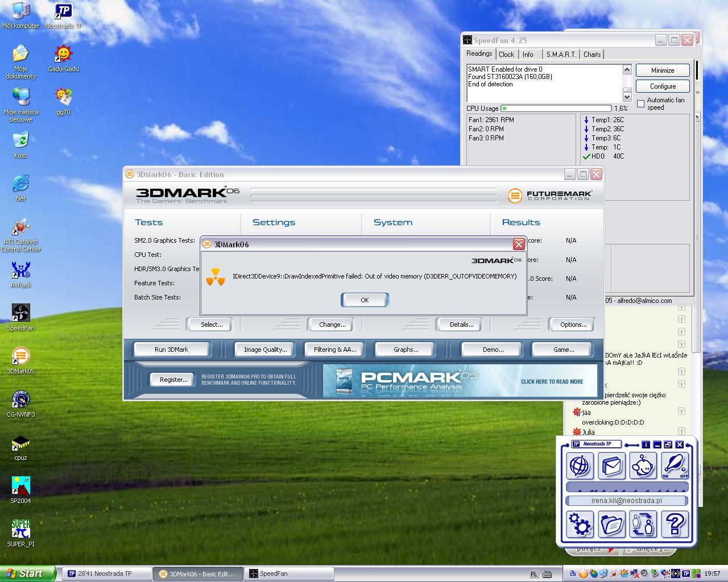Click the PL language indicator in taskbar
Screen dimensions: 728x582
[x=534, y=574]
